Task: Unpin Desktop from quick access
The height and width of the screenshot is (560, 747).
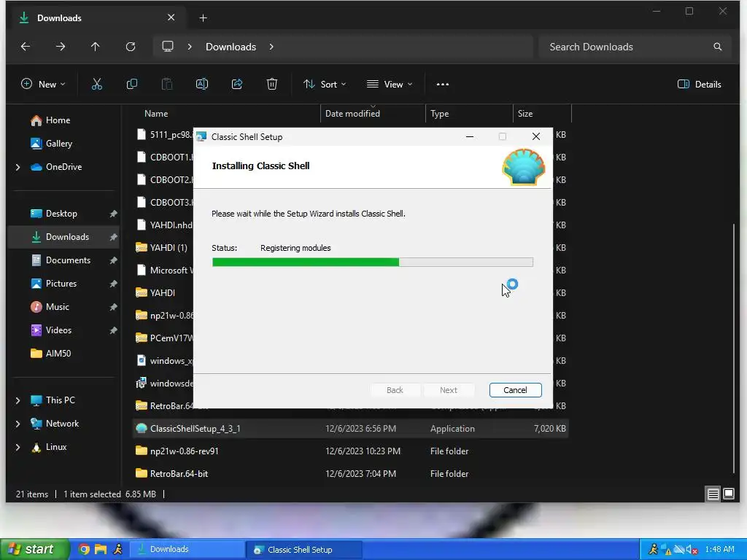Action: click(x=113, y=214)
